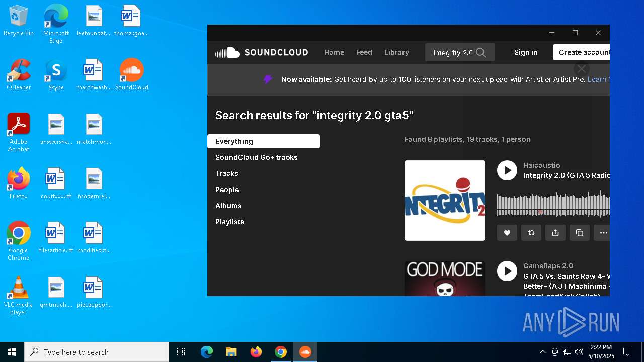Open the taskbar clock showing 2:22 PM
Viewport: 644px width, 362px height.
[602, 352]
